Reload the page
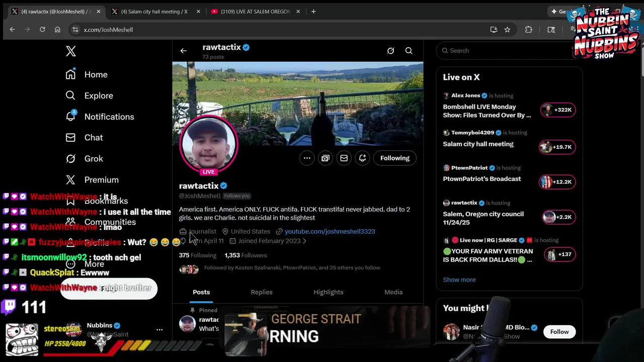This screenshot has width=644, height=362. [x=42, y=30]
